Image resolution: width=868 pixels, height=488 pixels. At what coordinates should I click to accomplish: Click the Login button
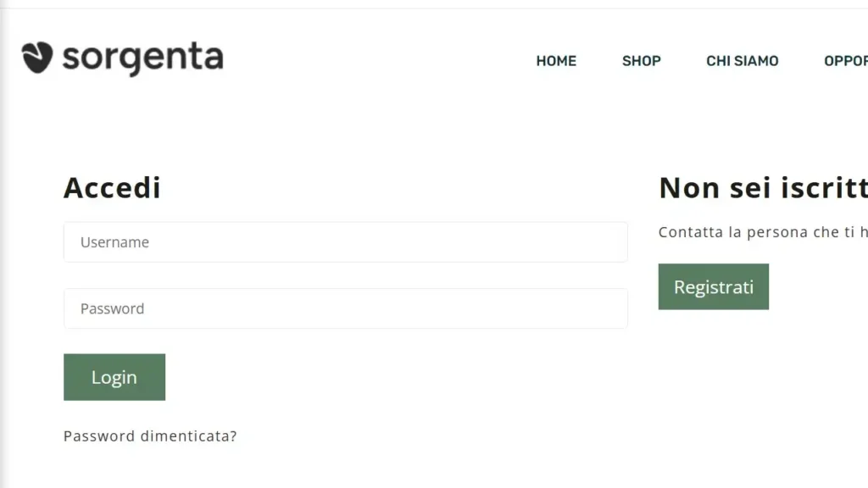click(114, 377)
